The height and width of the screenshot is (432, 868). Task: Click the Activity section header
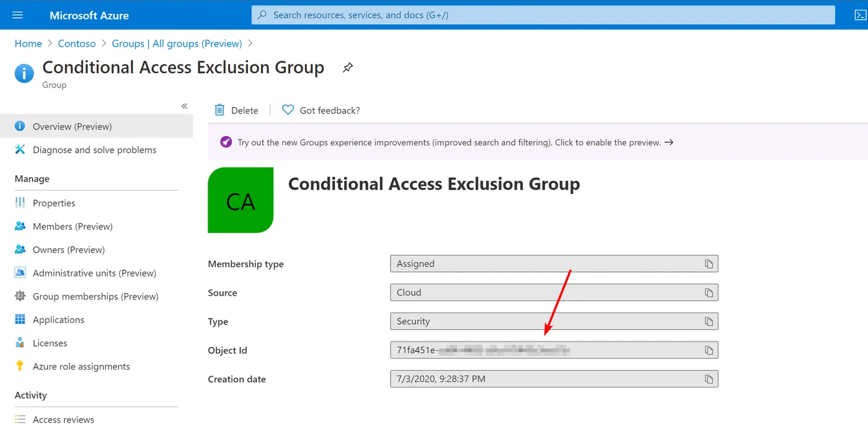pos(31,395)
